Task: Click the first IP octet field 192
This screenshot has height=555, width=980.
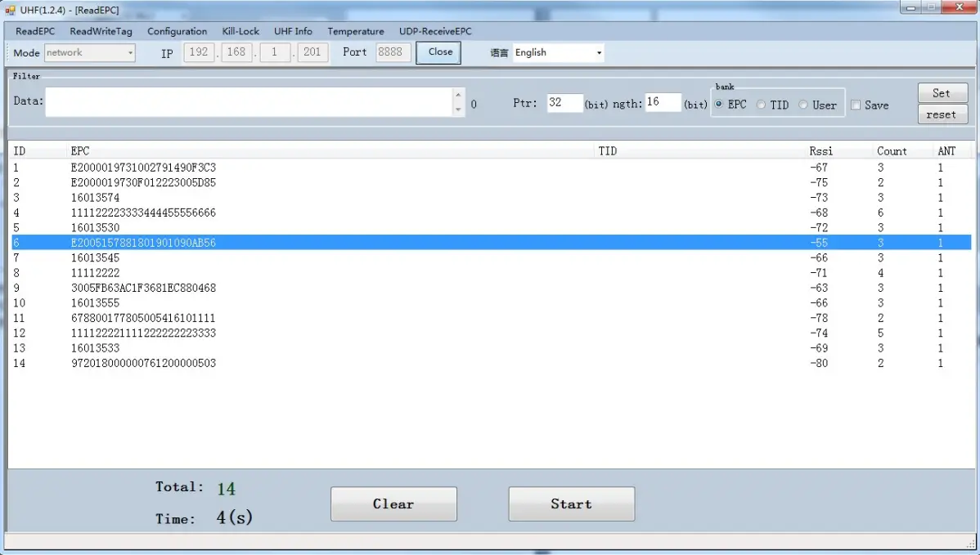Action: 199,52
